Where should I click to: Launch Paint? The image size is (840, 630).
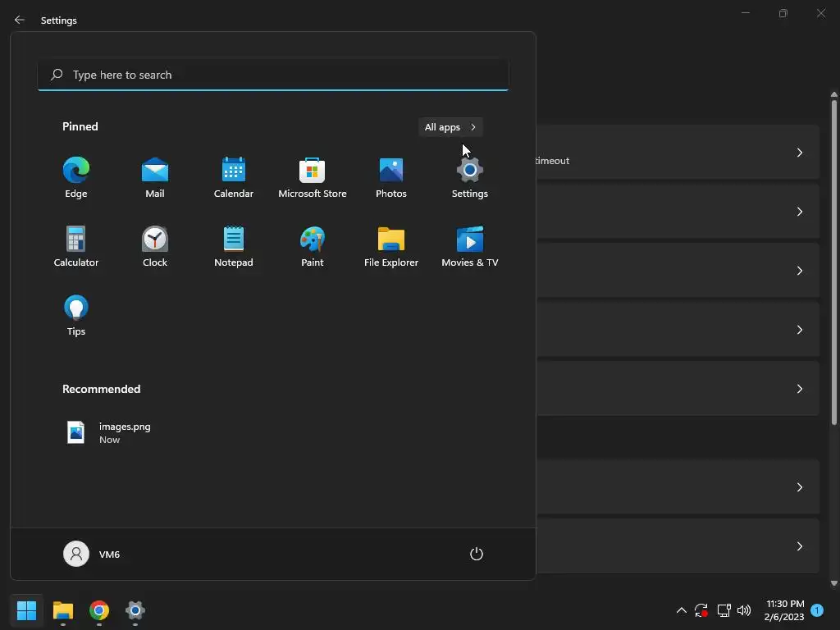(x=313, y=246)
